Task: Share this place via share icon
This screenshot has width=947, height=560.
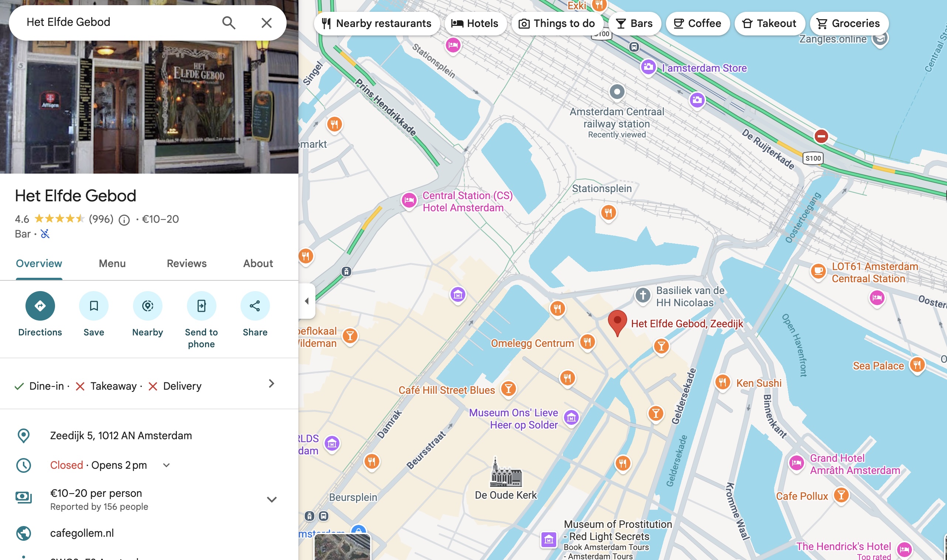Action: point(255,305)
